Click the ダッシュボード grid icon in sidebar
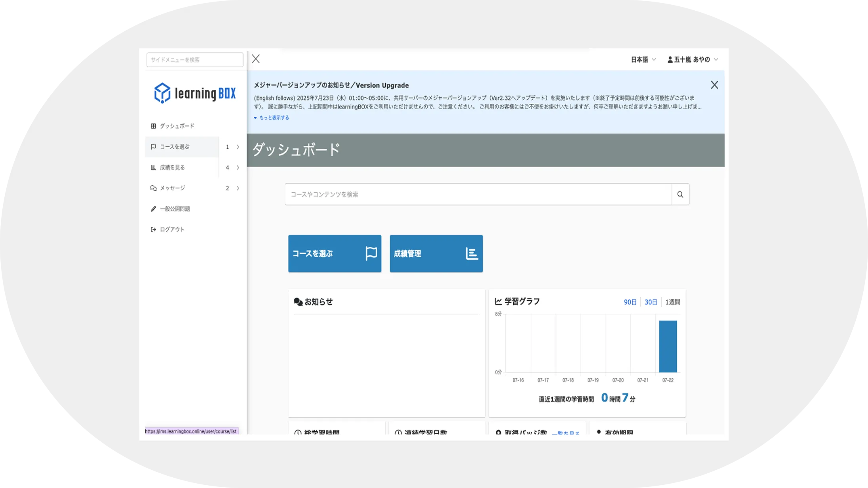868x488 pixels. (153, 126)
